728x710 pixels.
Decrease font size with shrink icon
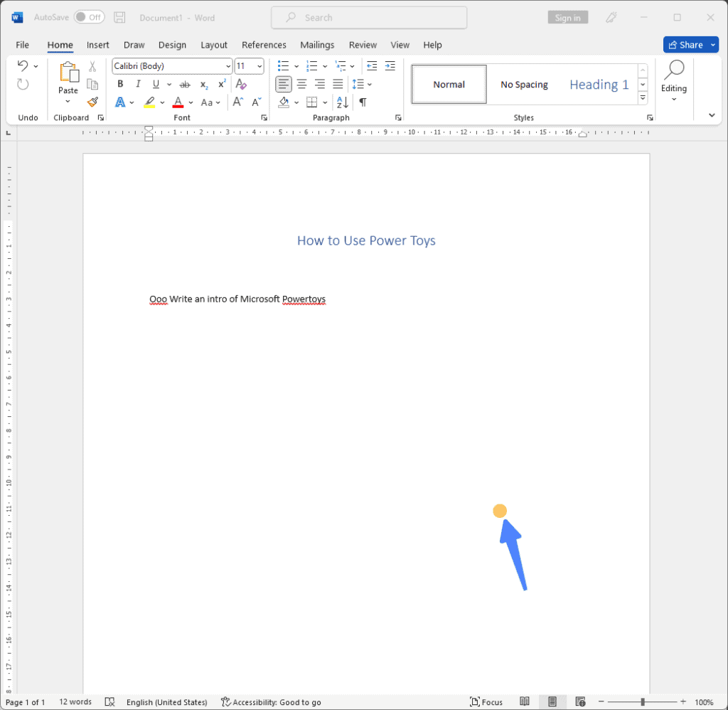point(257,102)
